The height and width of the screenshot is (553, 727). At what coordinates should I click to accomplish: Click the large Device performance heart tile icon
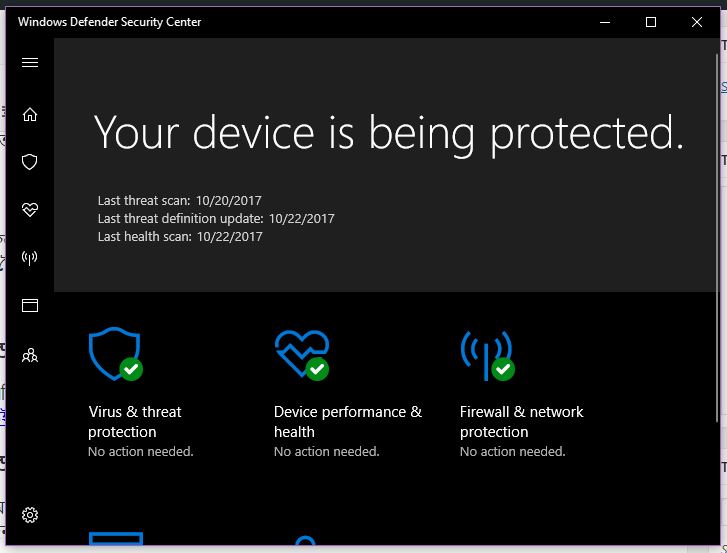coord(301,354)
